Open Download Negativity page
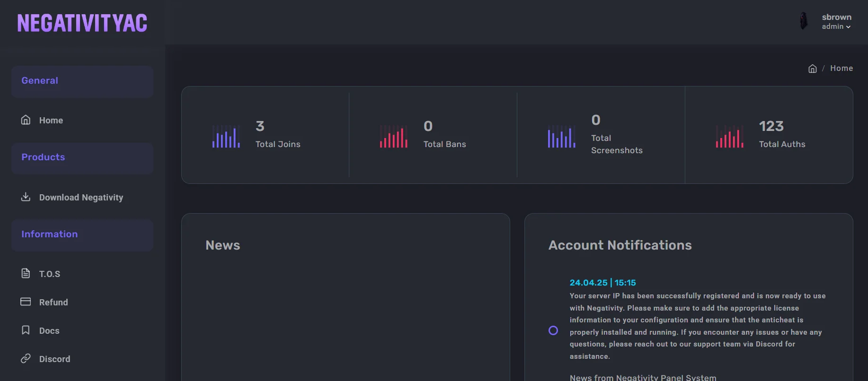The height and width of the screenshot is (381, 868). (x=81, y=198)
